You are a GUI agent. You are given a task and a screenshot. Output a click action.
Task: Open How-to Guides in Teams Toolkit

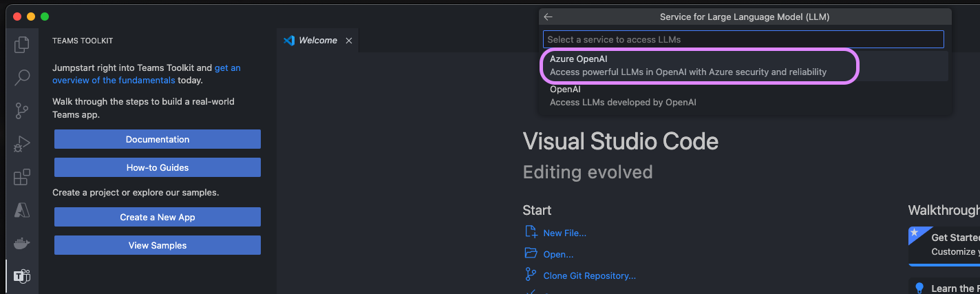tap(158, 167)
